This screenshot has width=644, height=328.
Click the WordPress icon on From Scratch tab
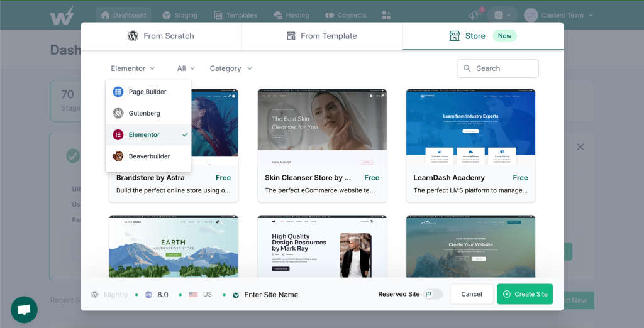click(x=133, y=36)
